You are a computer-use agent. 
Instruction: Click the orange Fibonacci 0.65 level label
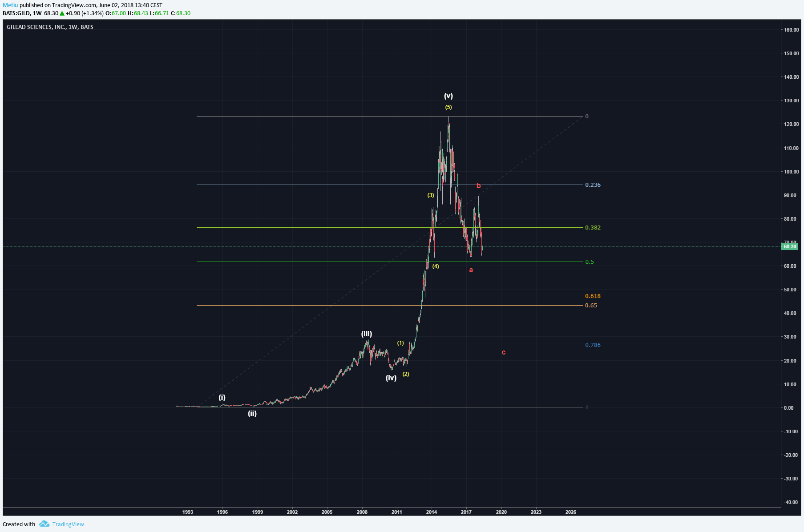pyautogui.click(x=591, y=306)
